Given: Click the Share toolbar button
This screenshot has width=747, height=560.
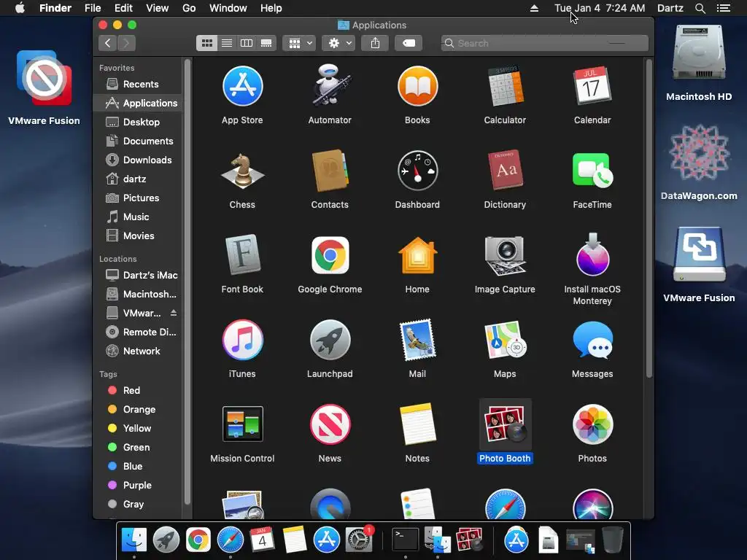Looking at the screenshot, I should pos(375,43).
